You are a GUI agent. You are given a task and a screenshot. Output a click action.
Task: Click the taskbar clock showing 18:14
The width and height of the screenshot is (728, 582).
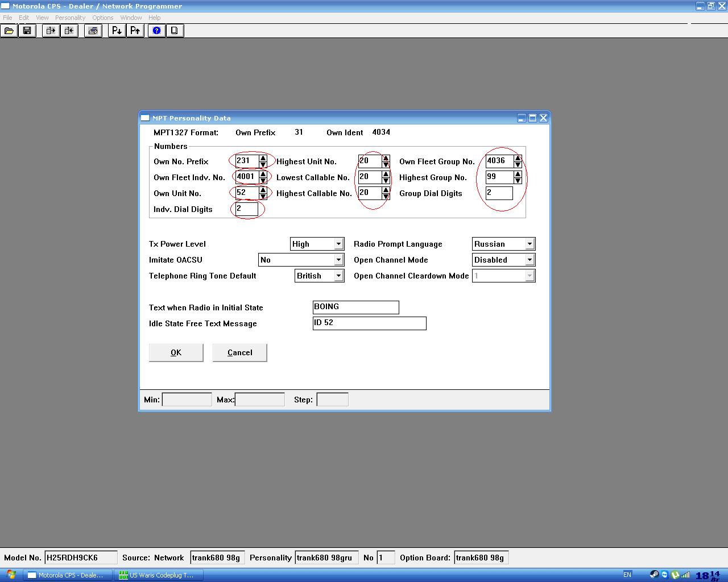[x=708, y=576]
